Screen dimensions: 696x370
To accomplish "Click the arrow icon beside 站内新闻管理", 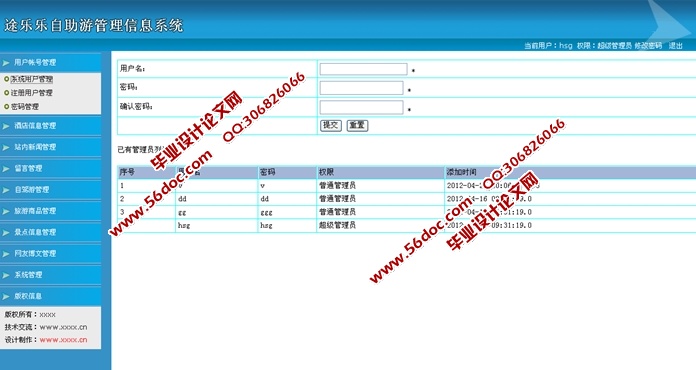I will pyautogui.click(x=6, y=147).
